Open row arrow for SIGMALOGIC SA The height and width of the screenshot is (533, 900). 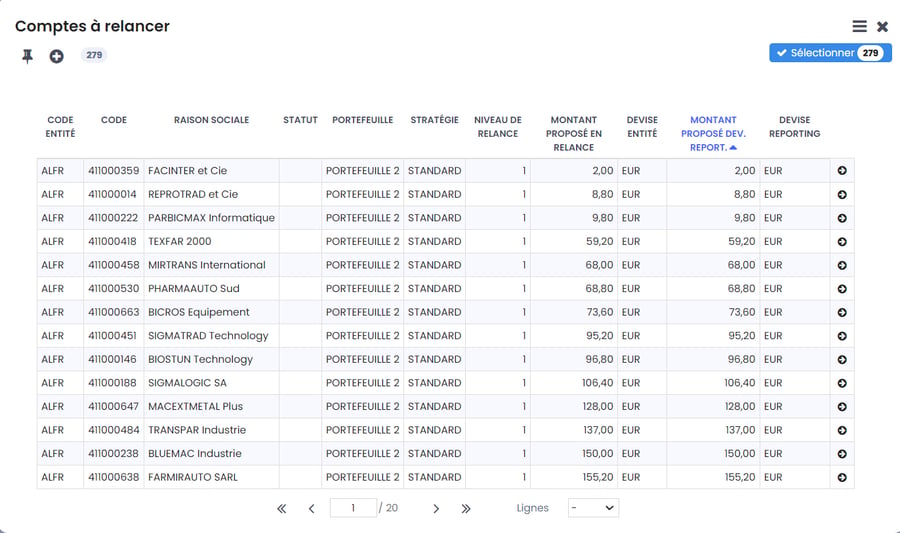[841, 383]
